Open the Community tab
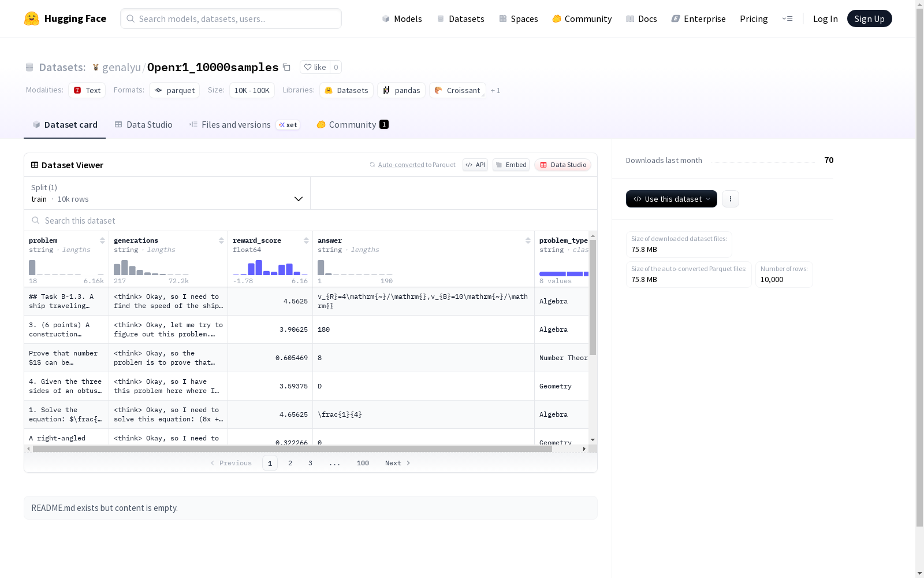The image size is (924, 578). click(x=352, y=125)
